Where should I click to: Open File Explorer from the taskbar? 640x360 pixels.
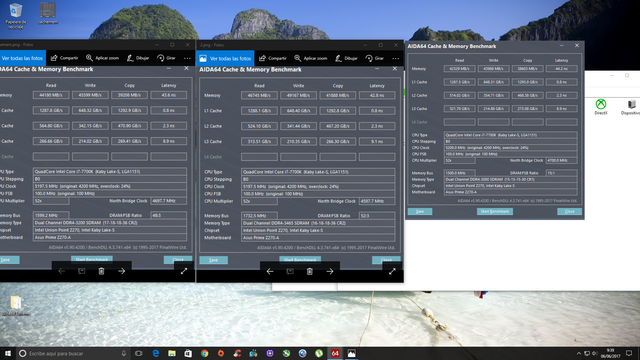pyautogui.click(x=172, y=353)
